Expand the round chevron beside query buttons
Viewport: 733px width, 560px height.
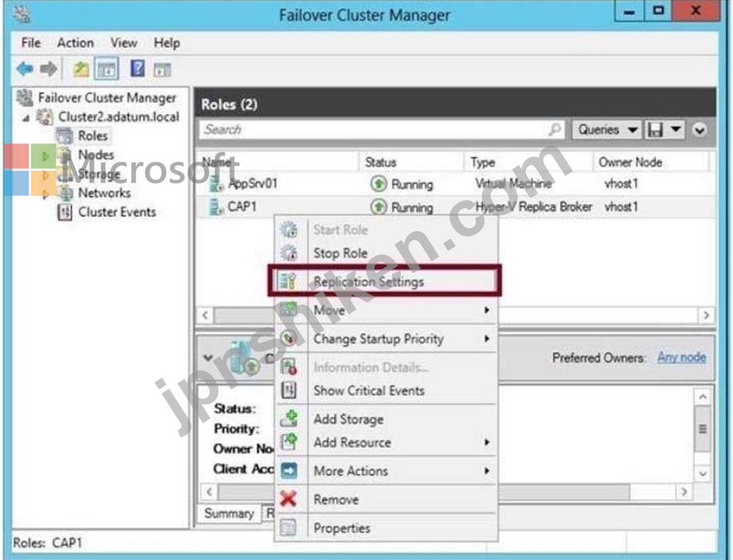700,130
